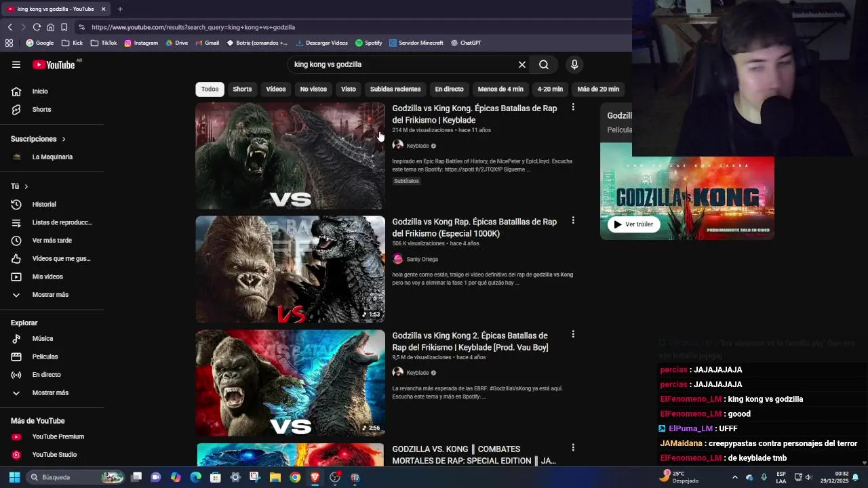Click the Subtítulos badge on first result
The height and width of the screenshot is (488, 868).
tap(406, 181)
